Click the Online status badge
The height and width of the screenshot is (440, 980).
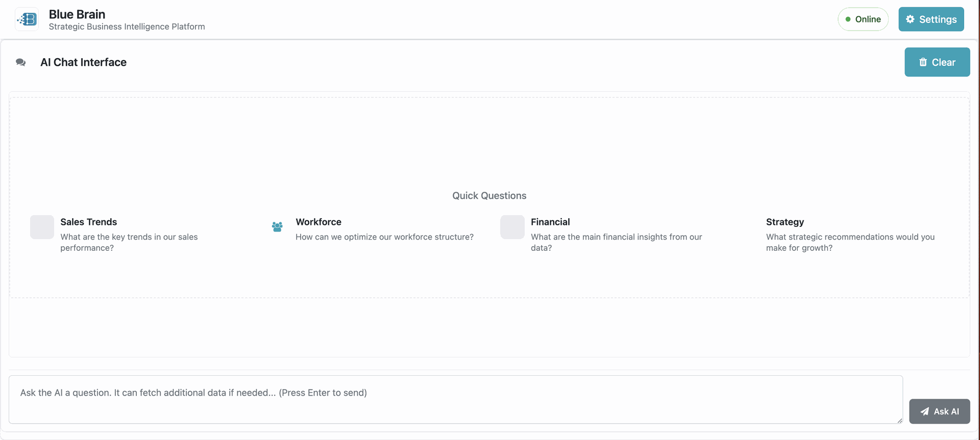(863, 19)
